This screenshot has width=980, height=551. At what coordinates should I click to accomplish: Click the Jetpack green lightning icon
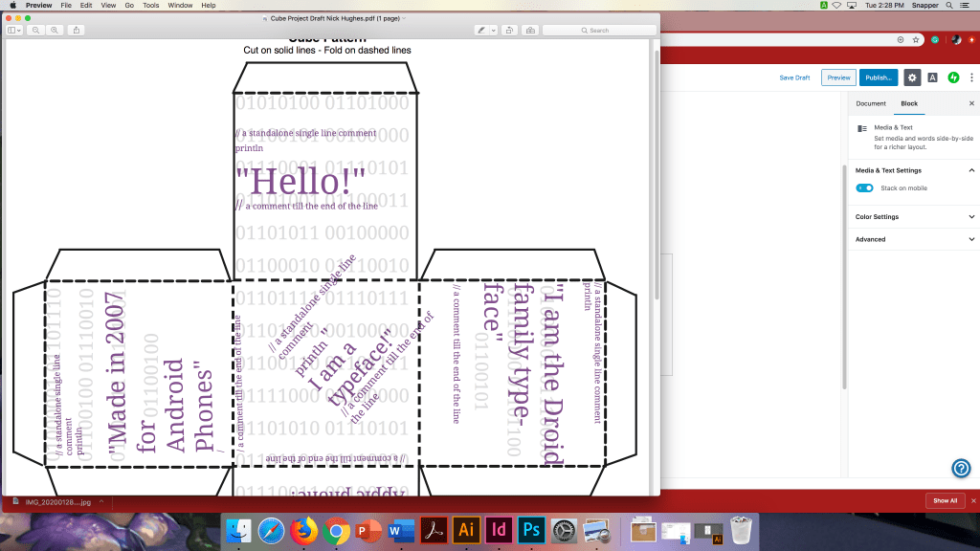[x=953, y=77]
